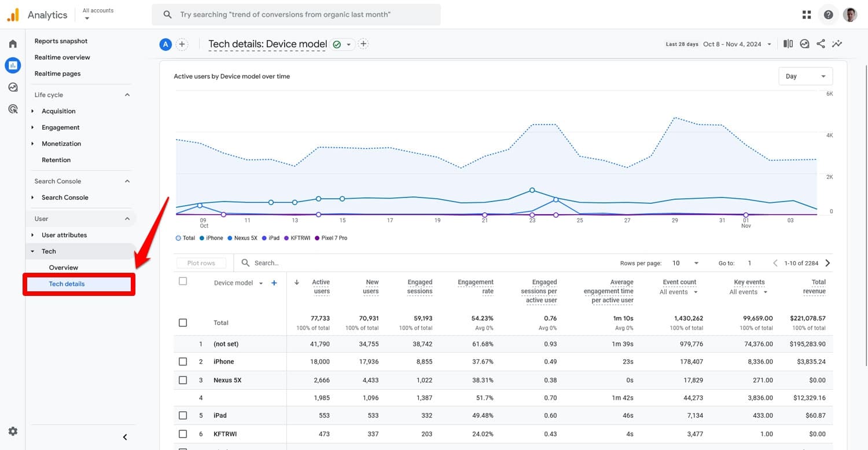The height and width of the screenshot is (450, 868).
Task: Go to Realtime overview in the navigation menu
Action: (x=64, y=57)
